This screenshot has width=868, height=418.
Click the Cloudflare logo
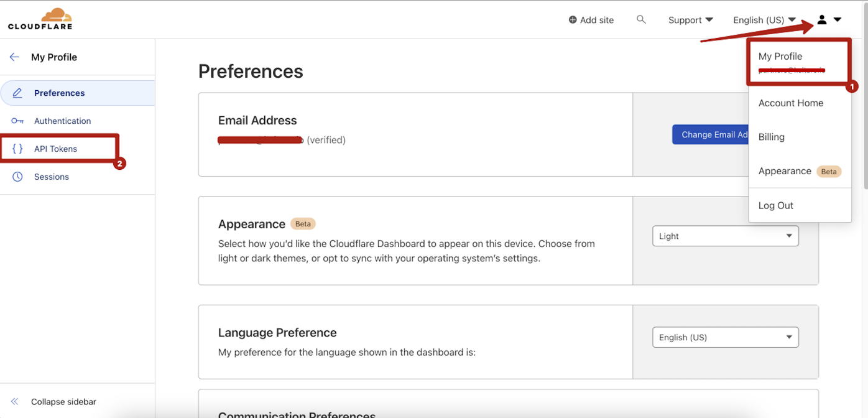[x=40, y=19]
